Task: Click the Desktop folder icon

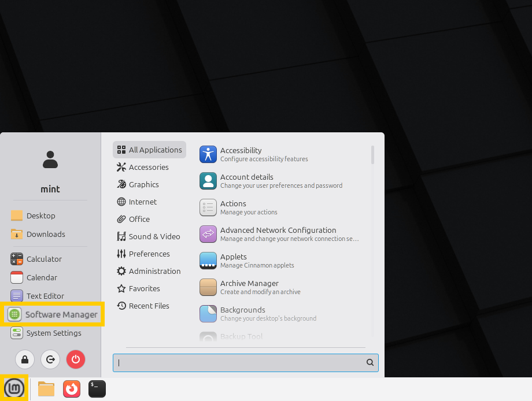Action: tap(17, 216)
